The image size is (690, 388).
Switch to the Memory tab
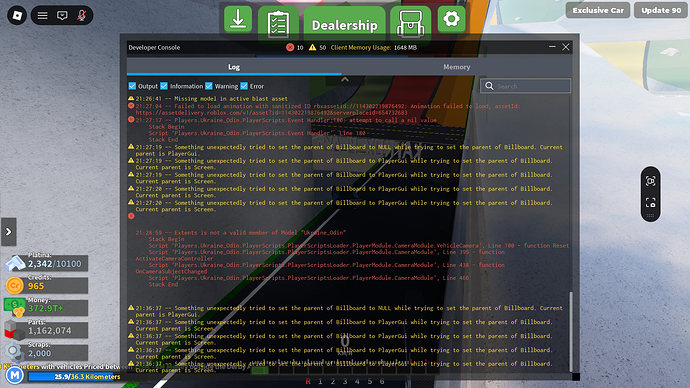456,67
